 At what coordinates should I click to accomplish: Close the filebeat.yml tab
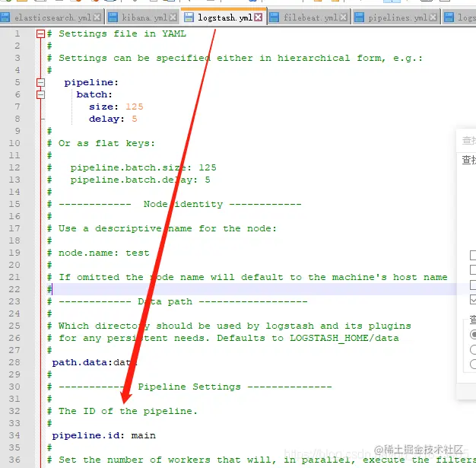(x=343, y=18)
